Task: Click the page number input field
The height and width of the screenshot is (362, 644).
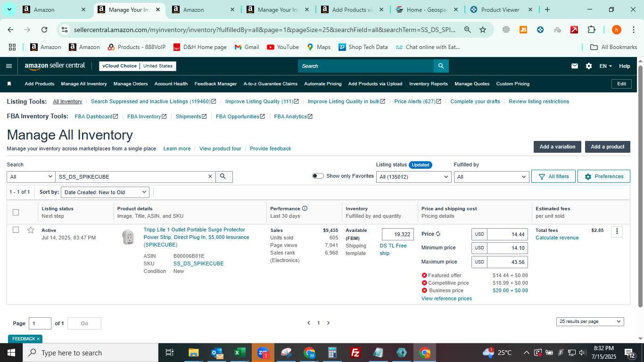Action: (40, 323)
